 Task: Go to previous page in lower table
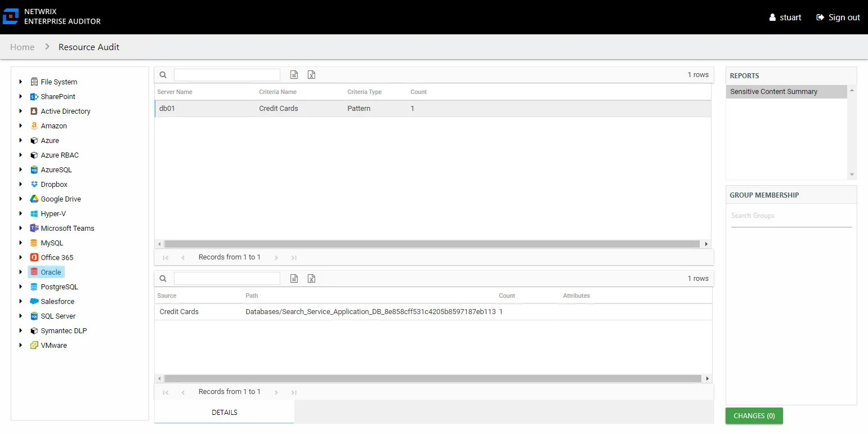click(183, 392)
